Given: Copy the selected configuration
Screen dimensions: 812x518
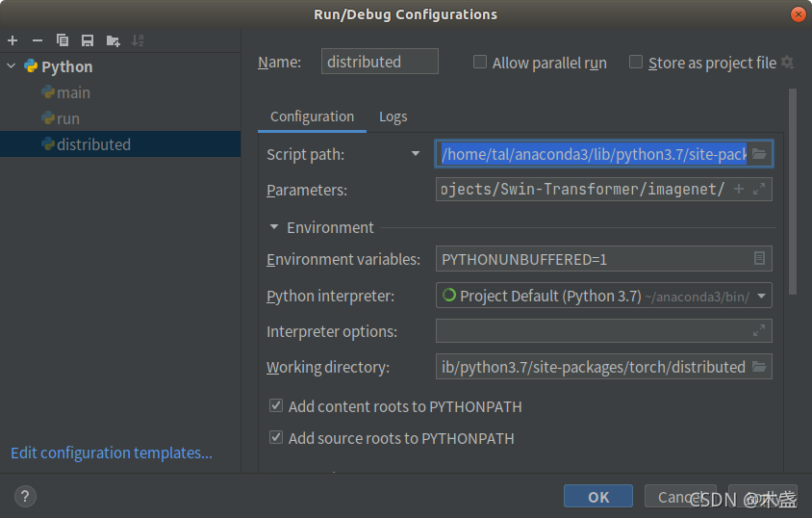Looking at the screenshot, I should click(x=63, y=40).
